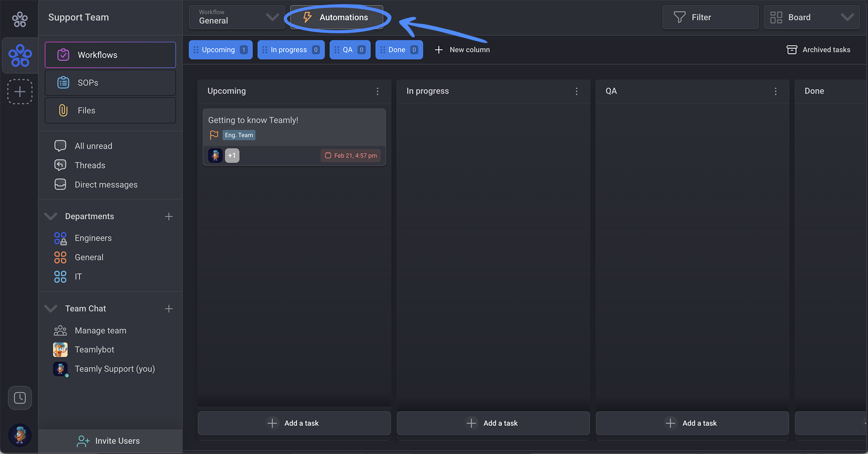Collapse the Team Chat section chevron
Viewport: 868px width, 454px height.
[x=51, y=308]
